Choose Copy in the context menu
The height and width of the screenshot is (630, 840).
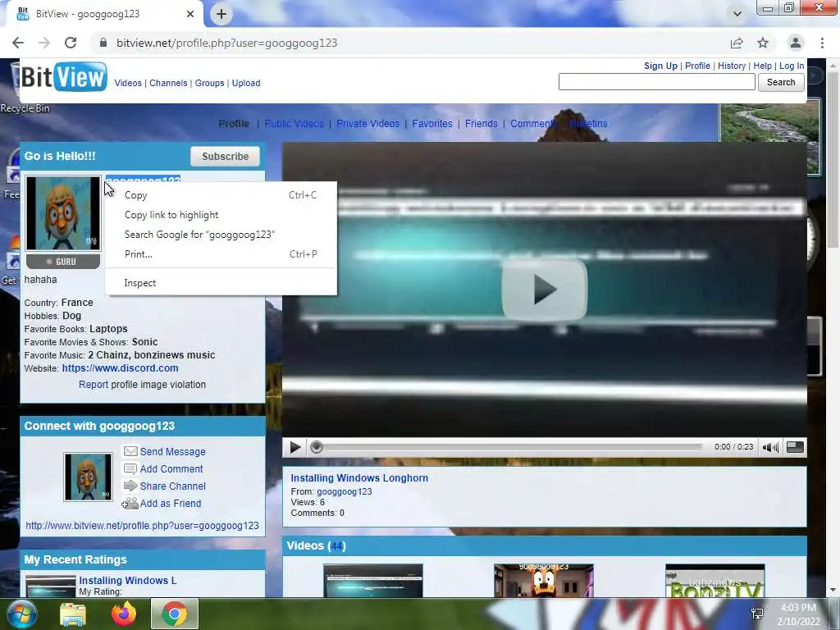pos(221,195)
